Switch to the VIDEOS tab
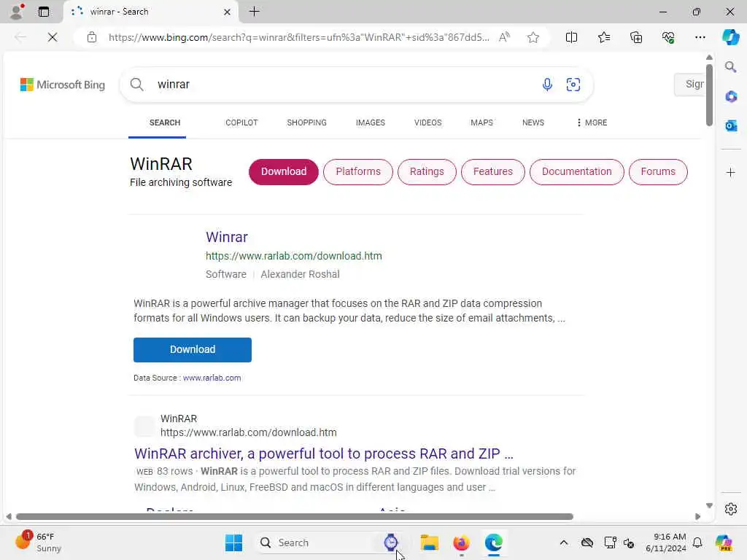This screenshot has height=560, width=747. tap(427, 122)
